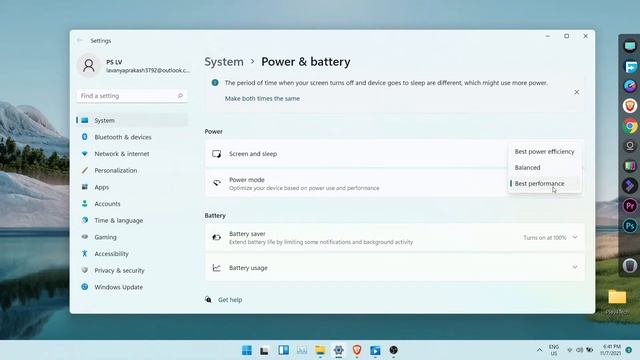Open Brave from the side dock
This screenshot has height=360, width=640.
click(x=630, y=106)
